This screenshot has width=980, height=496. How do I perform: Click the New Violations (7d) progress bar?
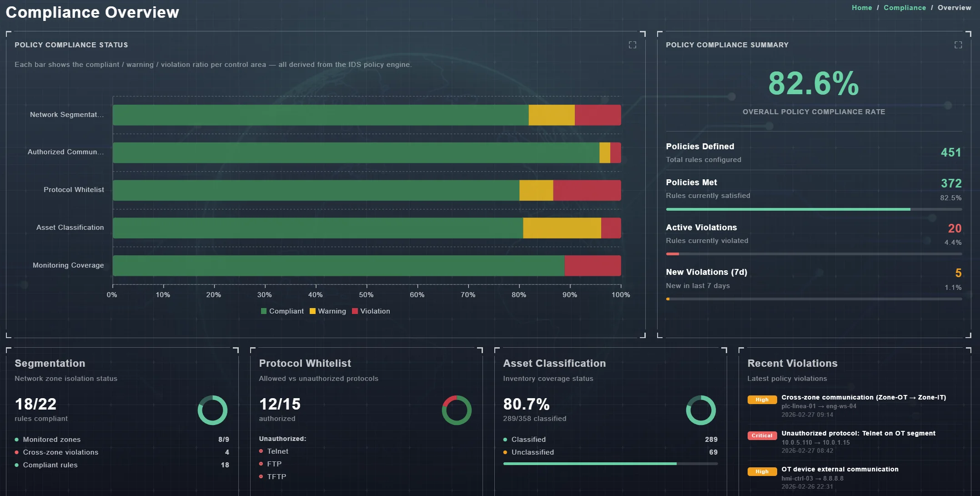[x=814, y=299]
